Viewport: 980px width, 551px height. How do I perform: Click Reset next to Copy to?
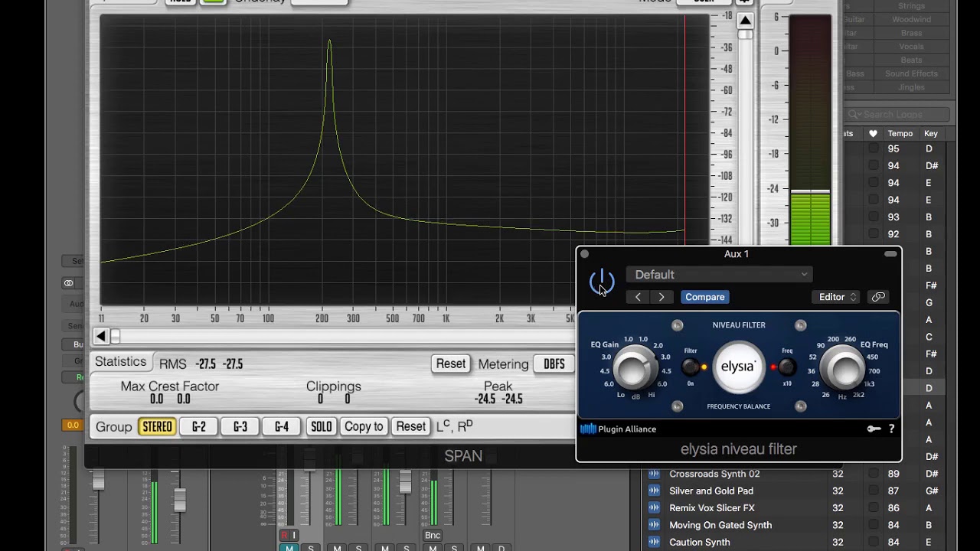pyautogui.click(x=411, y=426)
